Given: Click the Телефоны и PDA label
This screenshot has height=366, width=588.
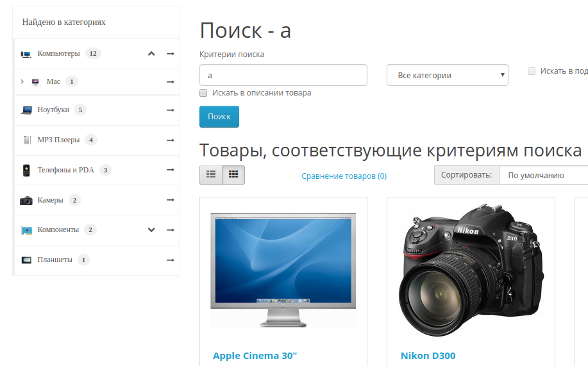Looking at the screenshot, I should [65, 170].
